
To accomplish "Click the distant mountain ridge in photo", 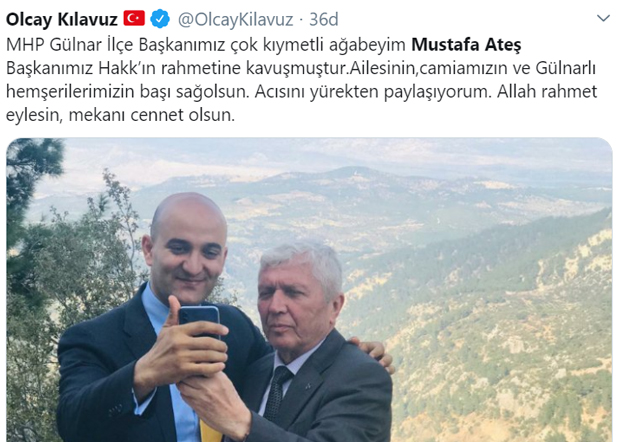I will (x=356, y=176).
